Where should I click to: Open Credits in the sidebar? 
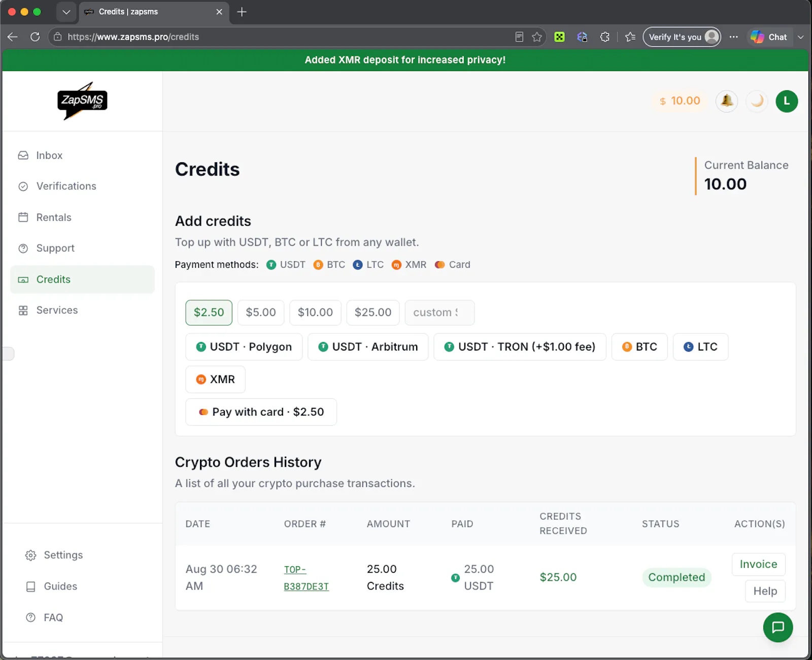click(82, 279)
